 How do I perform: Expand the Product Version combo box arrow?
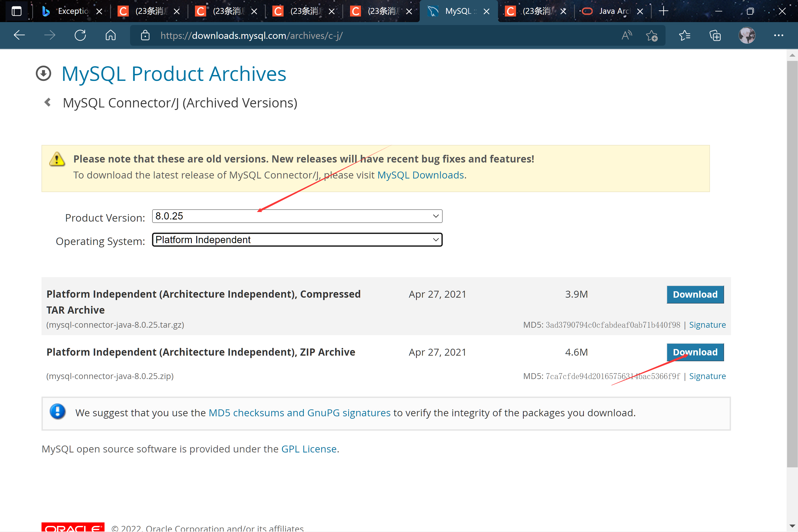point(435,216)
